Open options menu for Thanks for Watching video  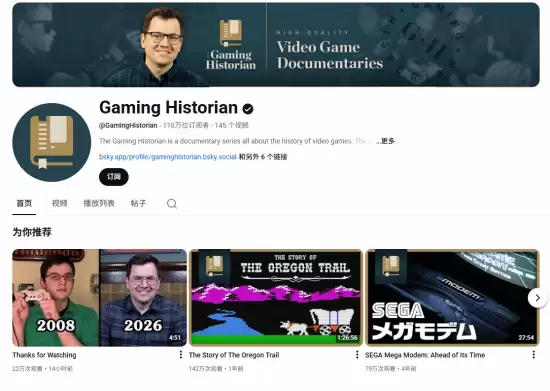[181, 355]
